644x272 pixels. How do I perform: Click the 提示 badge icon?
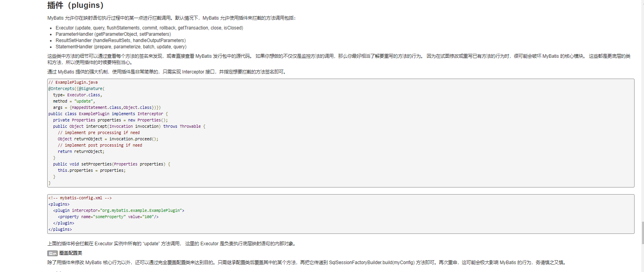pos(52,253)
